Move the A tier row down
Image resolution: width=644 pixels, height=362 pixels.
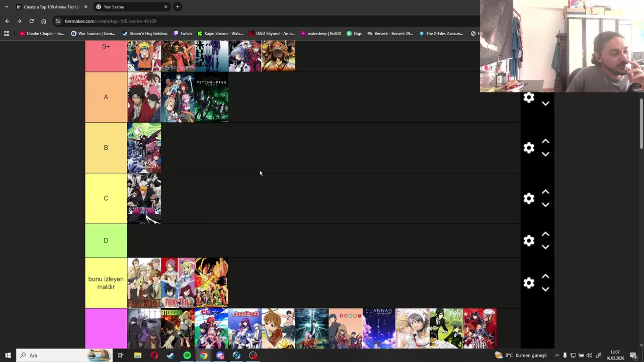(545, 104)
